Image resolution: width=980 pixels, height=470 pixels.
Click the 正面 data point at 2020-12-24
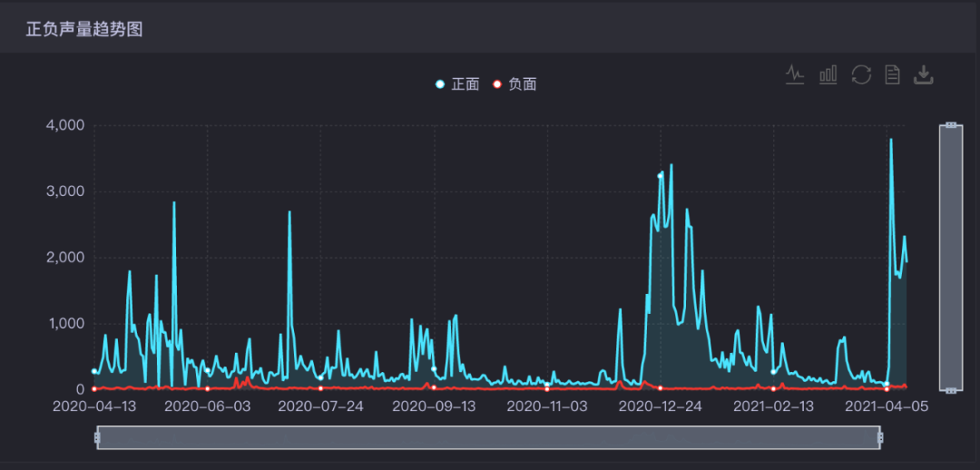[x=660, y=176]
